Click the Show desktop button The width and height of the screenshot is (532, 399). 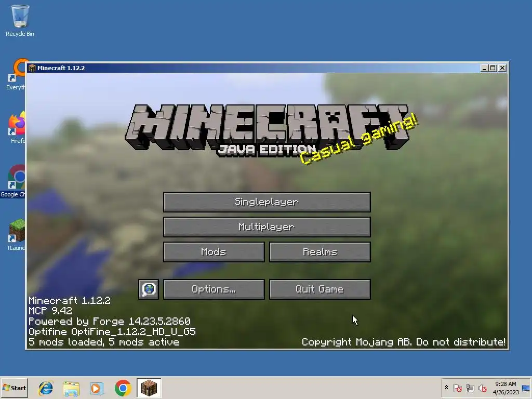tap(526, 388)
